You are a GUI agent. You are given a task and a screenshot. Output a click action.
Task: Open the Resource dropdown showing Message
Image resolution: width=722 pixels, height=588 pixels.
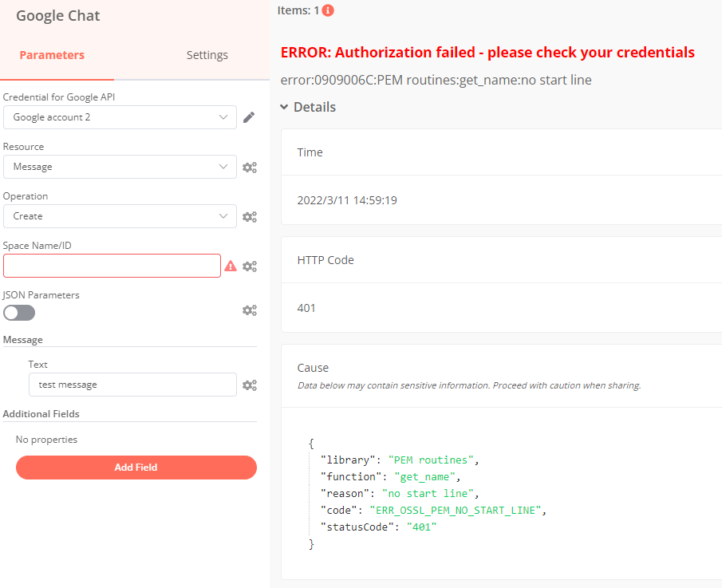point(120,167)
